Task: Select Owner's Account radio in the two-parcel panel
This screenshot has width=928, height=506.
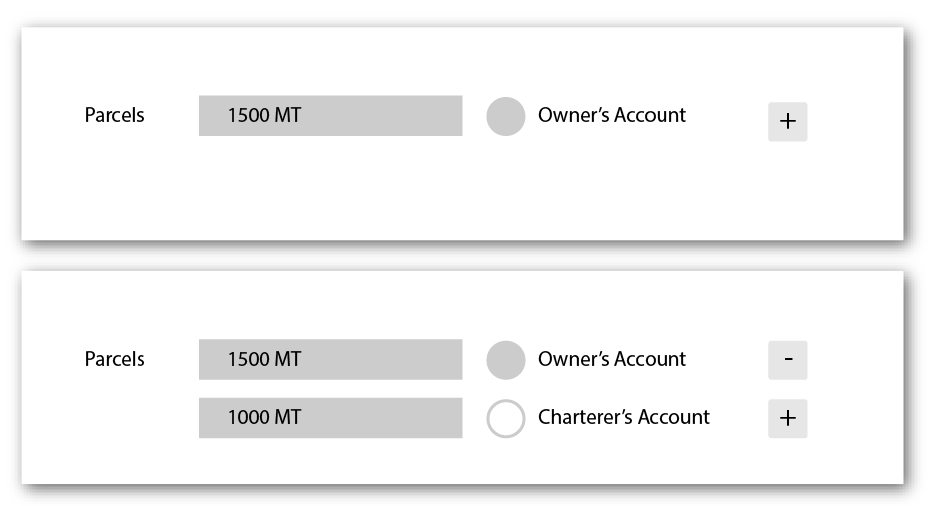Action: tap(506, 360)
